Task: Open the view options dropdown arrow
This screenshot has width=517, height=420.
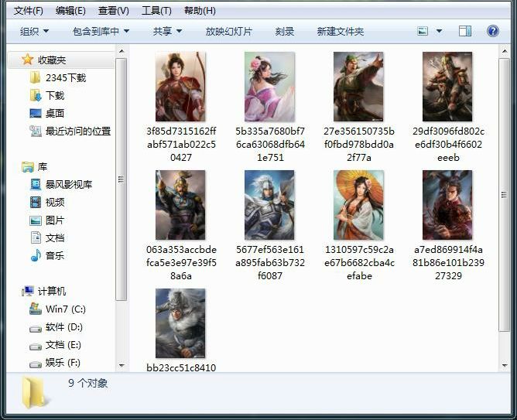Action: pos(439,31)
